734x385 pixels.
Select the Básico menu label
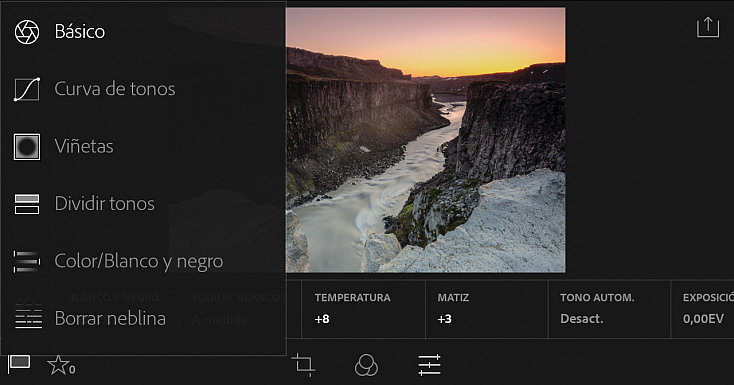80,32
